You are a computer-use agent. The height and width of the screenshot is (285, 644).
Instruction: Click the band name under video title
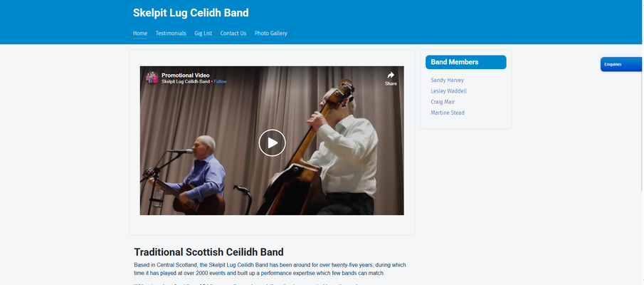coord(185,82)
